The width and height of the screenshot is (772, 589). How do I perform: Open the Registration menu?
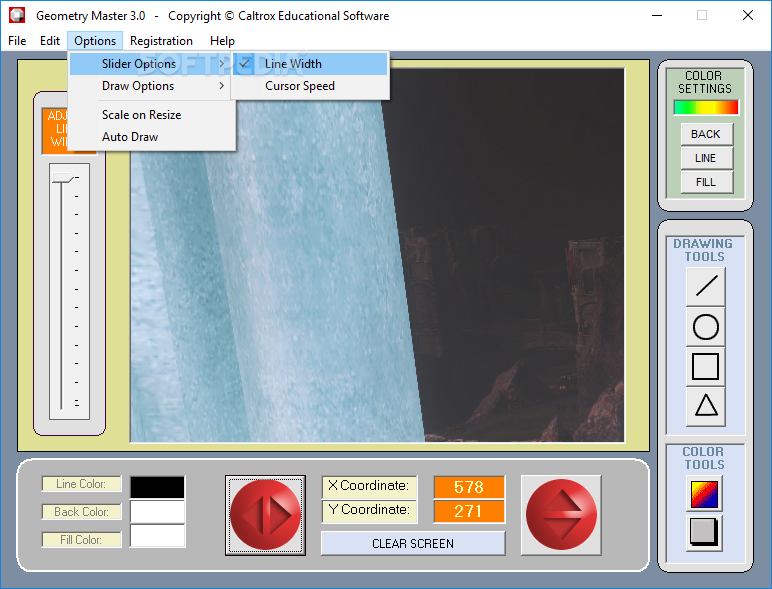[161, 41]
